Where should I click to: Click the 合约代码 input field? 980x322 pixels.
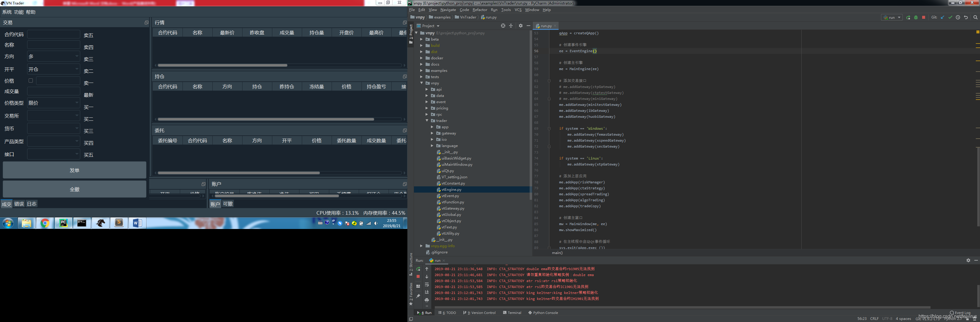point(54,34)
